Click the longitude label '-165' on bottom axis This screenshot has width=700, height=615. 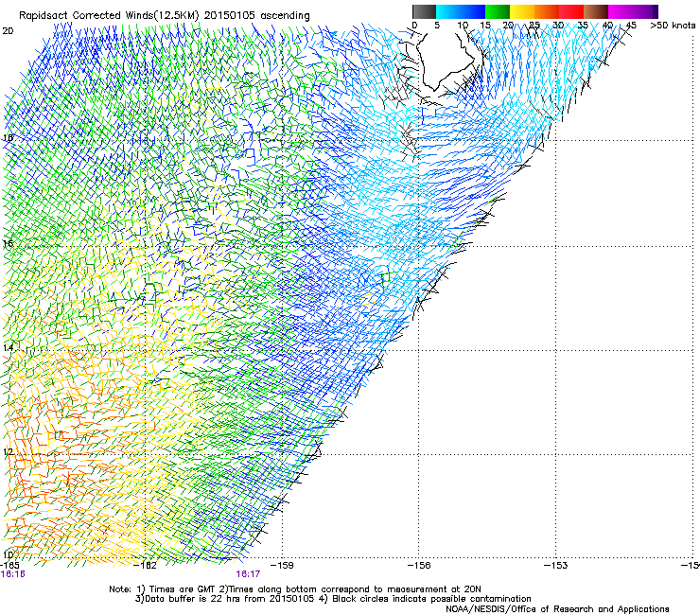pyautogui.click(x=9, y=566)
